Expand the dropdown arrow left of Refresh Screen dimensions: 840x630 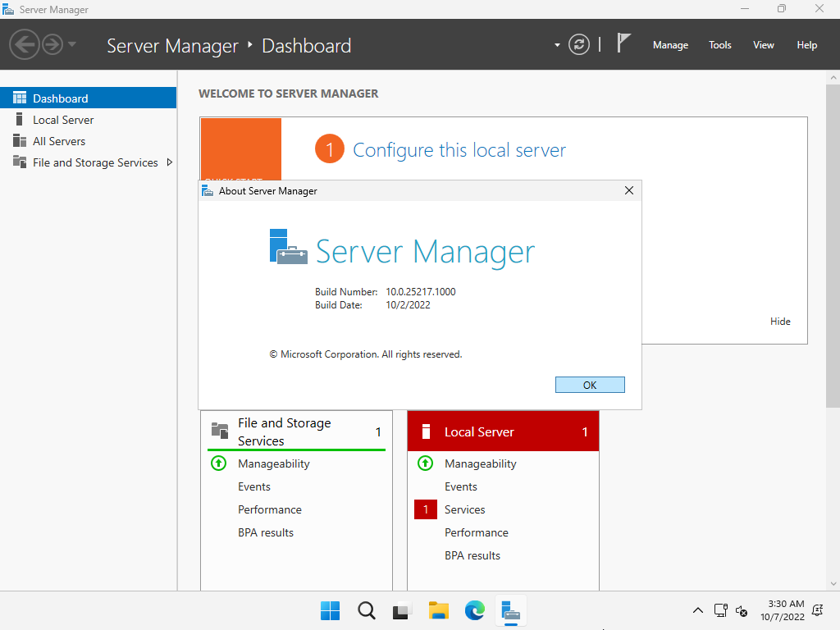point(557,45)
